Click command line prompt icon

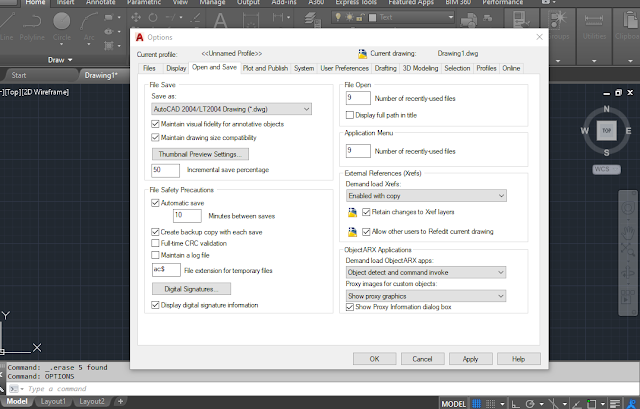(x=14, y=389)
